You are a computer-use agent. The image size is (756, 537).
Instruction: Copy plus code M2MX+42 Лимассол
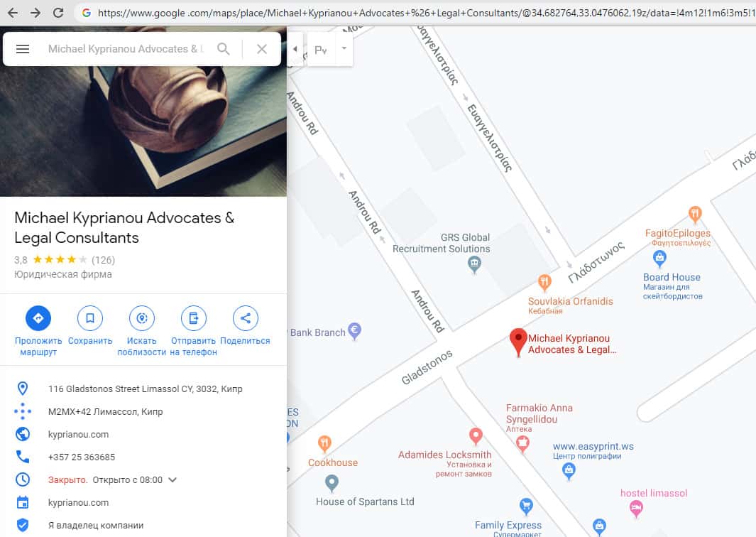tap(106, 411)
